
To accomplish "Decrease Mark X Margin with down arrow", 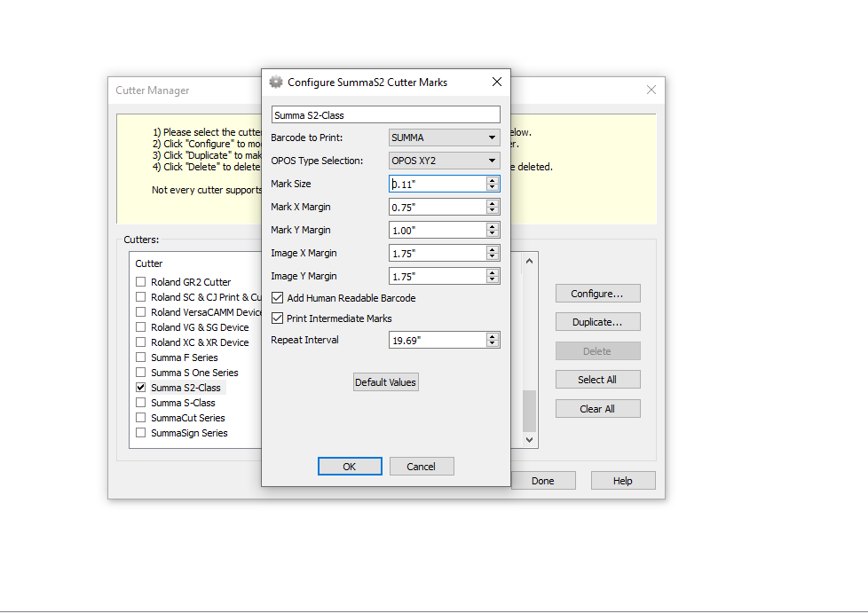I will pyautogui.click(x=492, y=211).
